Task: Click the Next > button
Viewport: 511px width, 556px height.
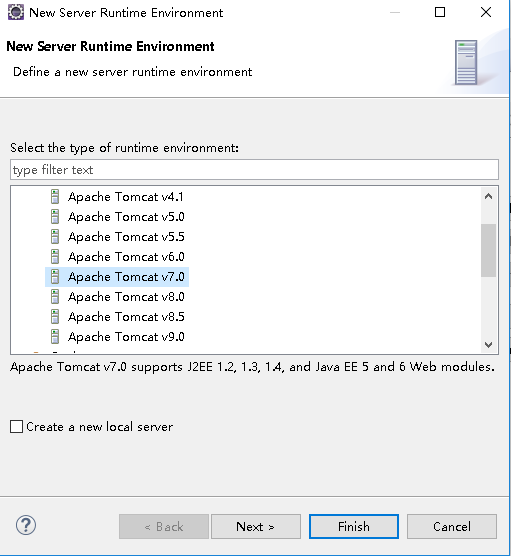Action: click(x=256, y=527)
